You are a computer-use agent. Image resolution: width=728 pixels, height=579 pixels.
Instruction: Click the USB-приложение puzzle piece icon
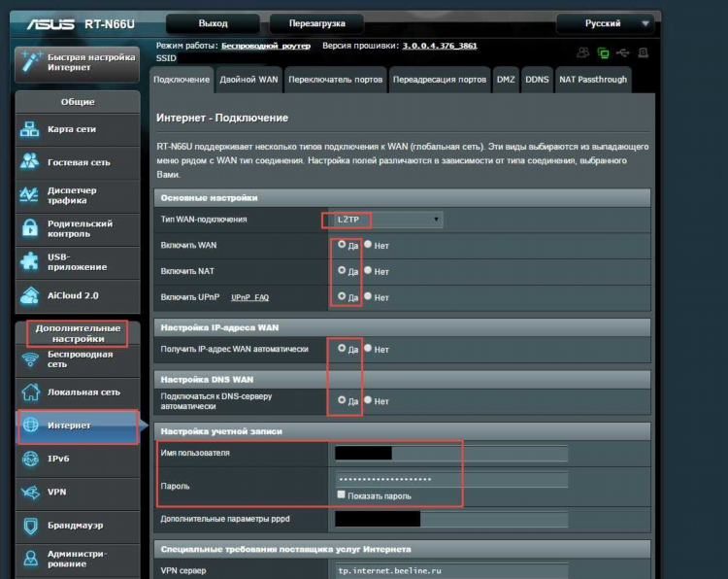(30, 261)
